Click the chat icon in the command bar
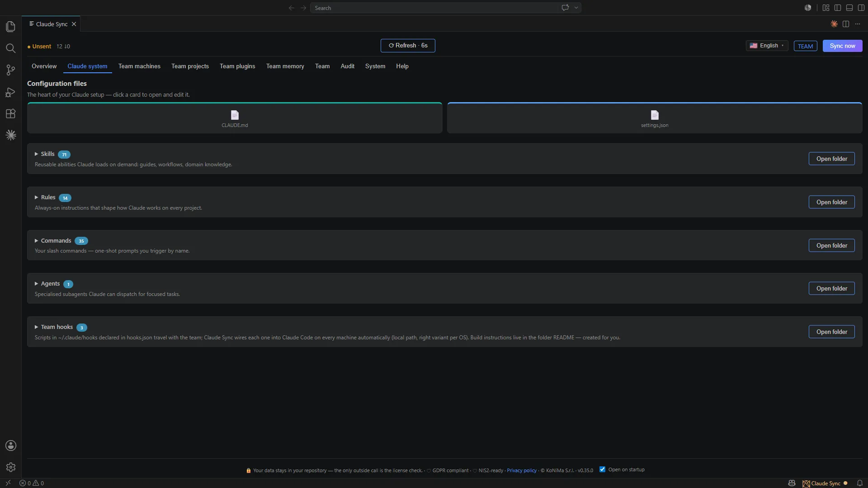 click(x=565, y=8)
